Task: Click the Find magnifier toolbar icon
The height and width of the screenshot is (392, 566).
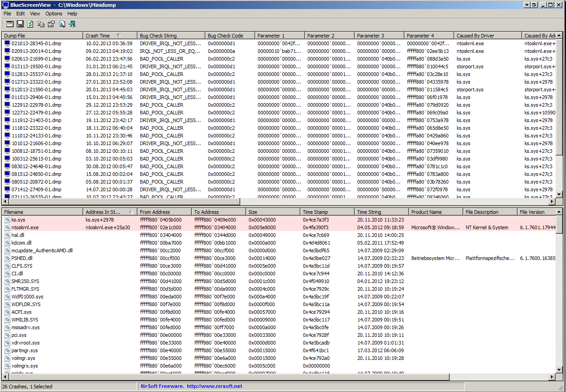Action: (x=62, y=24)
